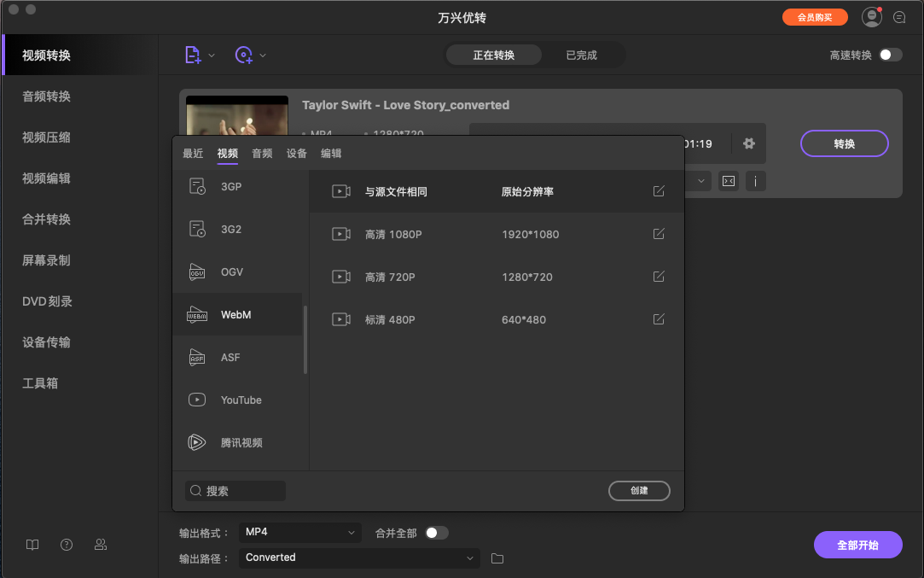Open output folder via the folder icon
Screen dimensions: 924x578
497,558
